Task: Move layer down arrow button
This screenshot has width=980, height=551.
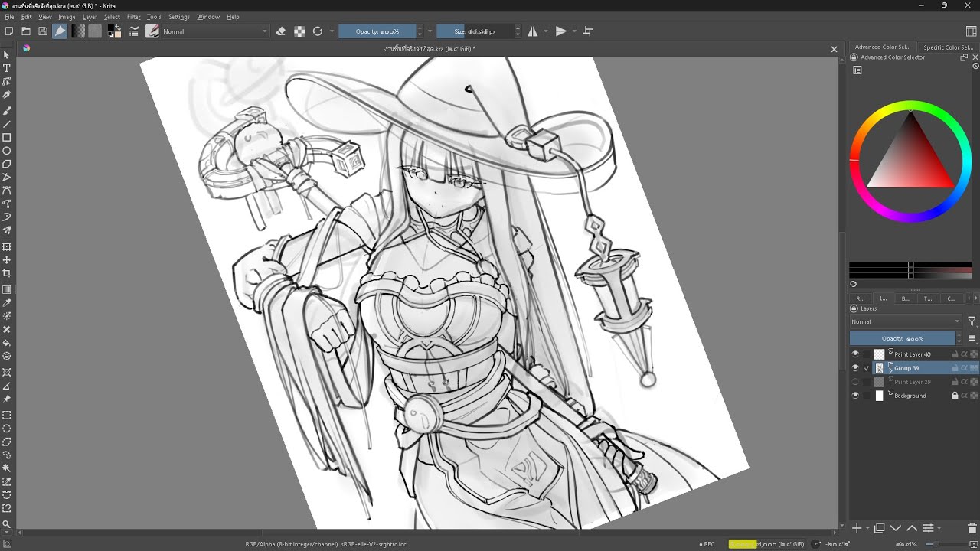Action: click(x=896, y=528)
